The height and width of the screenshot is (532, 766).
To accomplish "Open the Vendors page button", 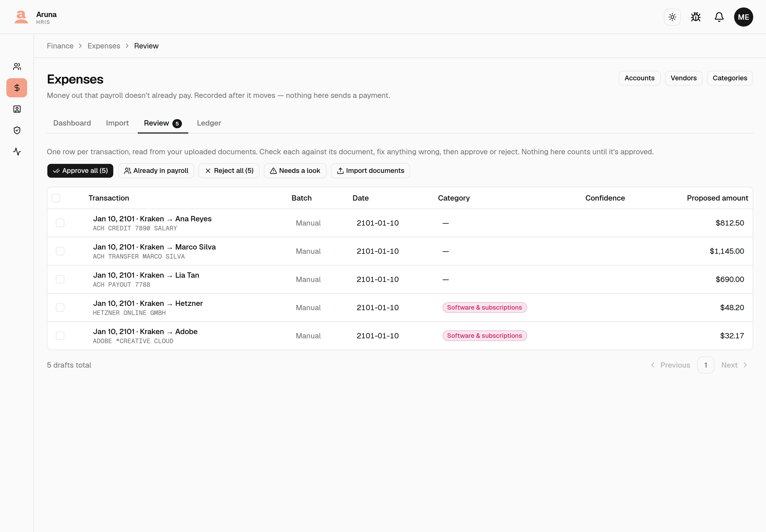I will tap(683, 78).
